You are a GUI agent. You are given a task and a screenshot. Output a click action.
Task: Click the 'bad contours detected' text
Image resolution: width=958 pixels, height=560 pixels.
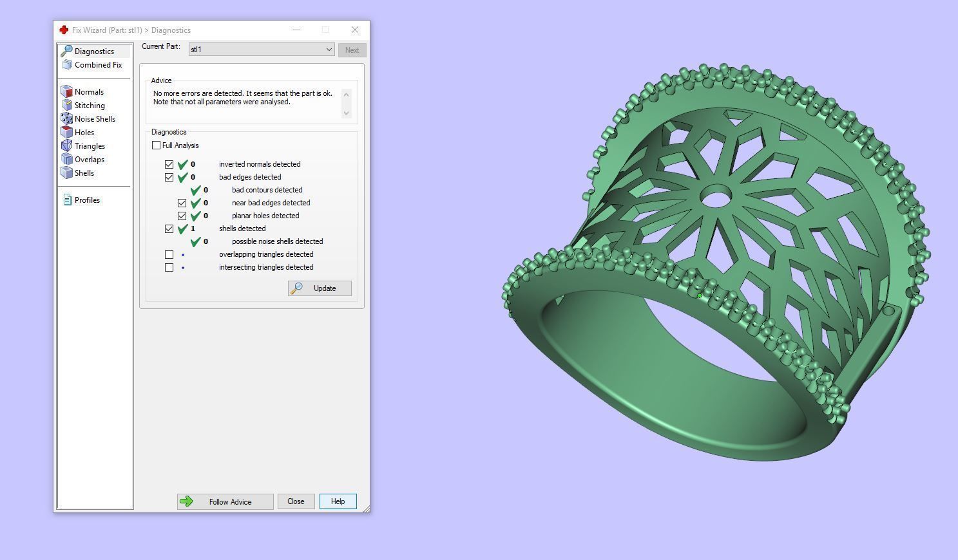tap(267, 190)
